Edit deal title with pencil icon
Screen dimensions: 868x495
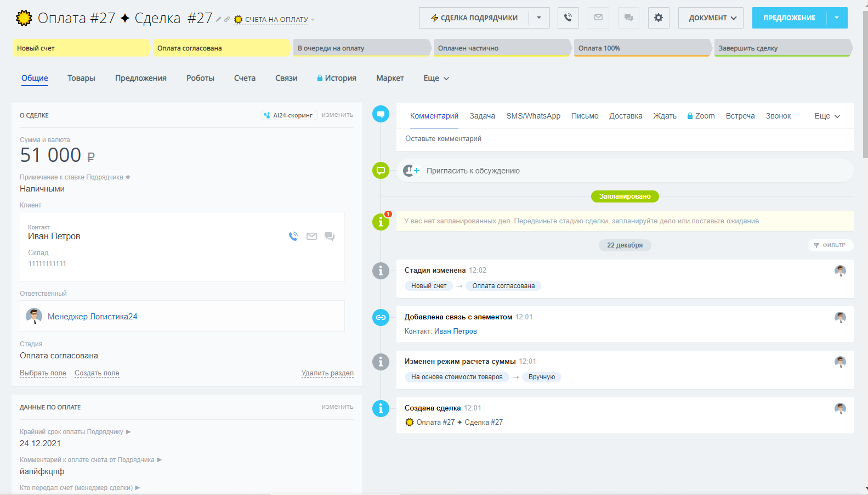click(218, 19)
